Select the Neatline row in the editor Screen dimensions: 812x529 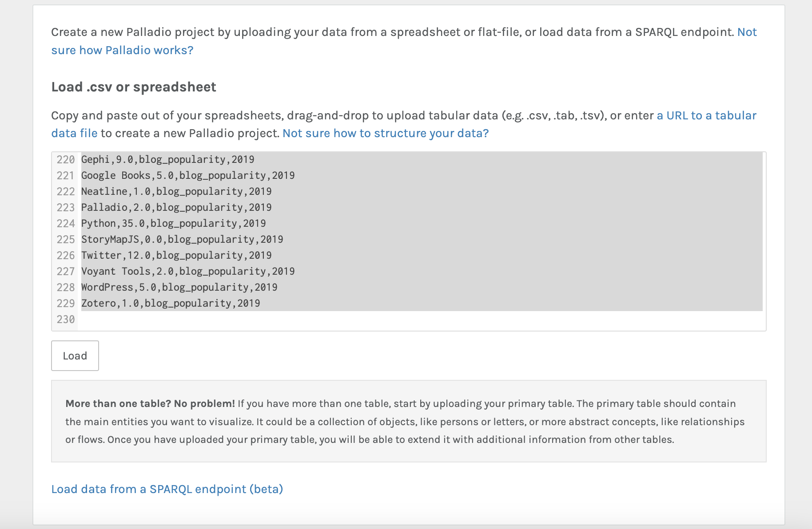(x=176, y=192)
